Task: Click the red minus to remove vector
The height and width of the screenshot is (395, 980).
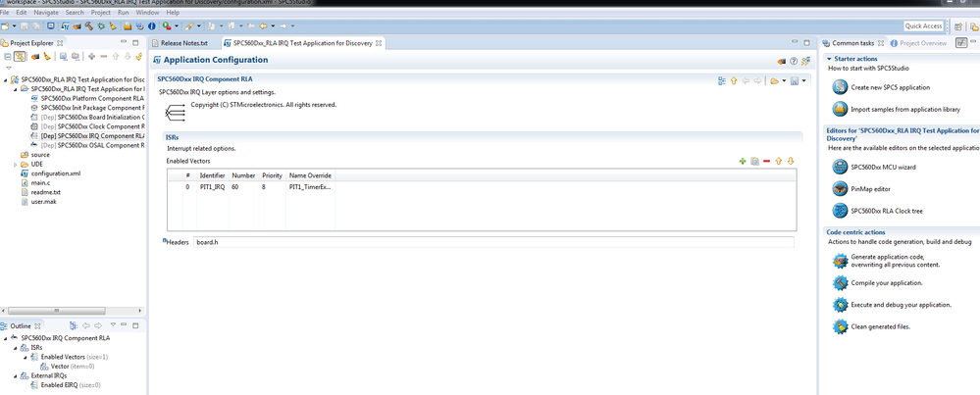Action: (766, 161)
